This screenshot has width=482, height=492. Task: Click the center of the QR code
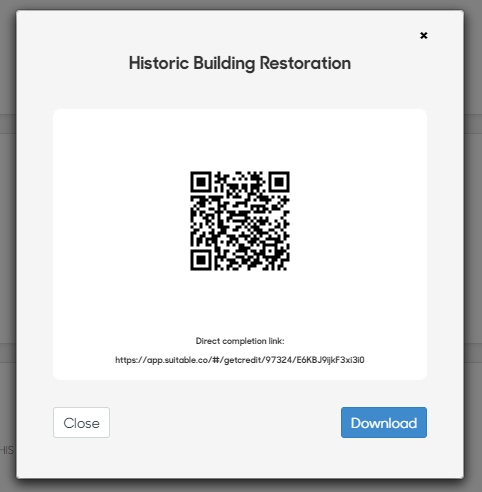click(x=240, y=221)
